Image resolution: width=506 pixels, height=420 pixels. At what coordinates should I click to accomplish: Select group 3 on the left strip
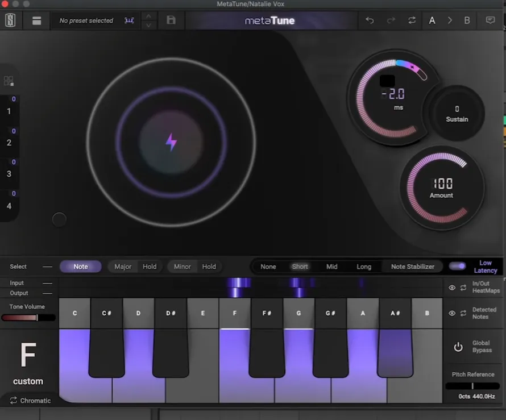click(9, 174)
